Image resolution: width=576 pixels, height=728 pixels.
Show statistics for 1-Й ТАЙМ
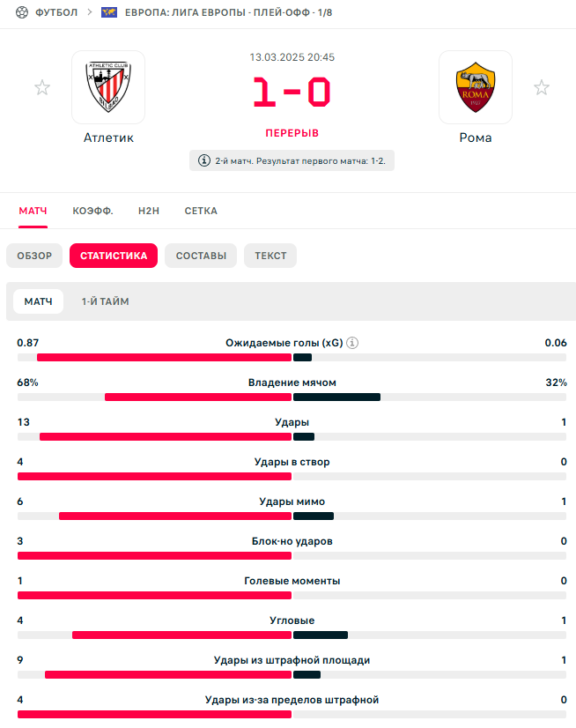point(105,301)
